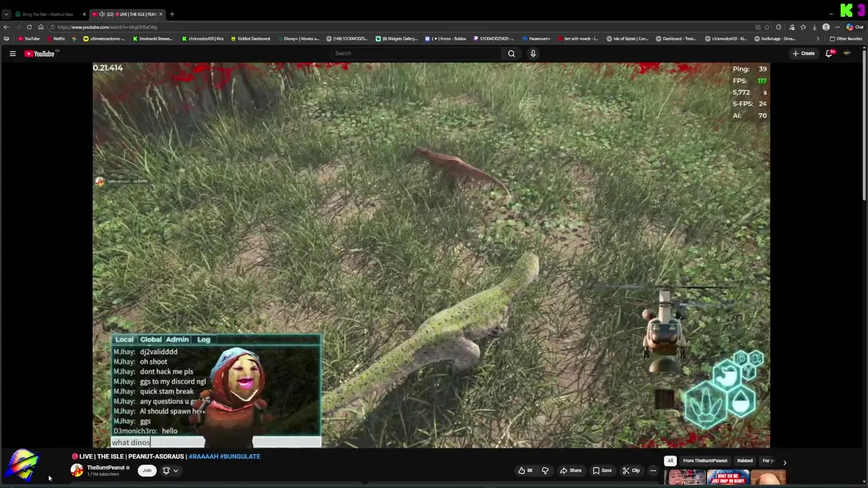Open #RAAAAH #BUNGULATE hashtag link
Screen dimensions: 868x488
[224, 457]
